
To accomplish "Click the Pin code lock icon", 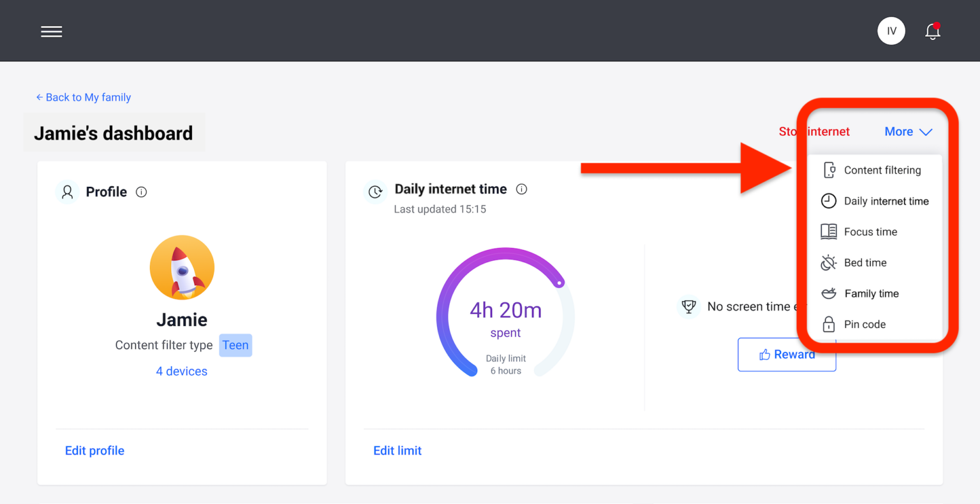I will coord(828,324).
